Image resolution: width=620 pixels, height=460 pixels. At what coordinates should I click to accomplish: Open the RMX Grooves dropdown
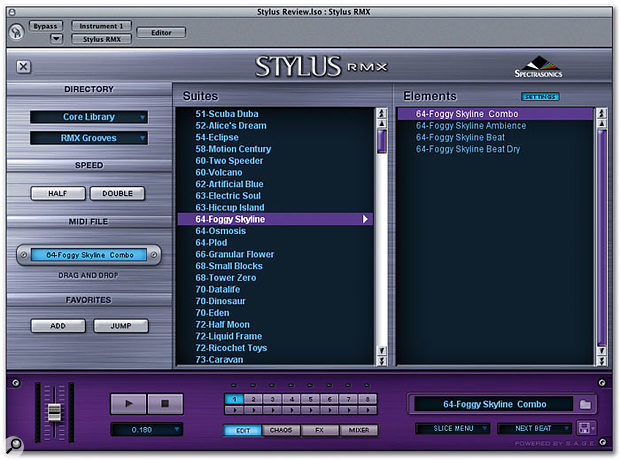point(89,138)
